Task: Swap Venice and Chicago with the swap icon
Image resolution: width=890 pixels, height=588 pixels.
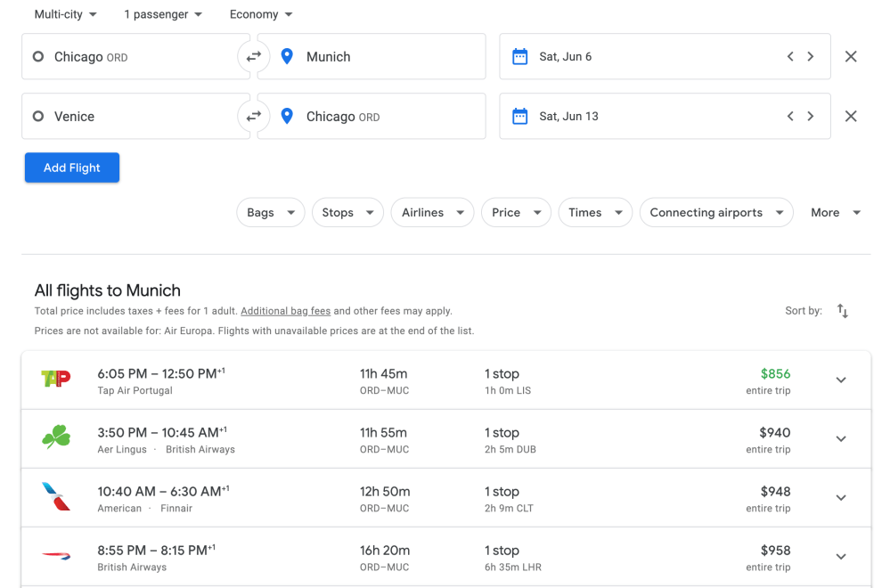Action: coord(254,117)
